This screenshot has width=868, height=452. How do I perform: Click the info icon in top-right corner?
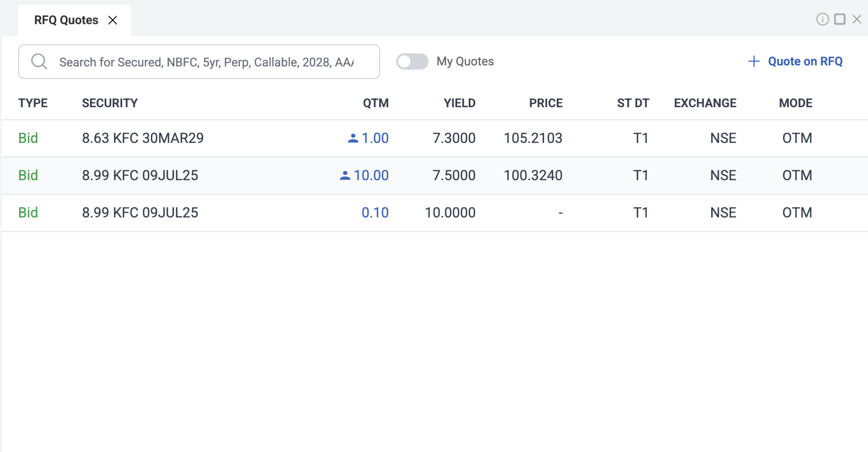pyautogui.click(x=822, y=19)
